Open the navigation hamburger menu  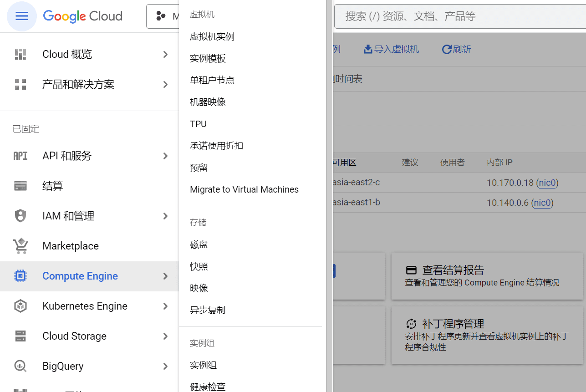(x=21, y=16)
